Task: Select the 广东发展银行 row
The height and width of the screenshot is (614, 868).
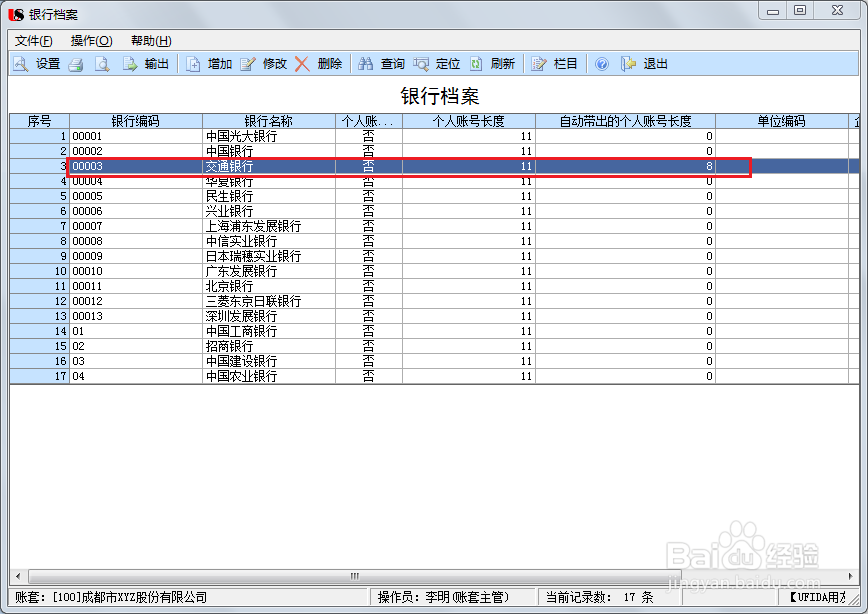Action: point(435,271)
